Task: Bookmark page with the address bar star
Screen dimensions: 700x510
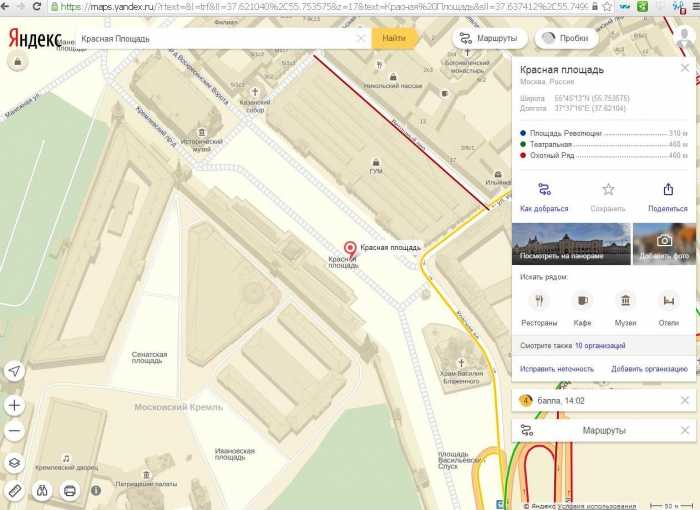Action: click(x=607, y=6)
